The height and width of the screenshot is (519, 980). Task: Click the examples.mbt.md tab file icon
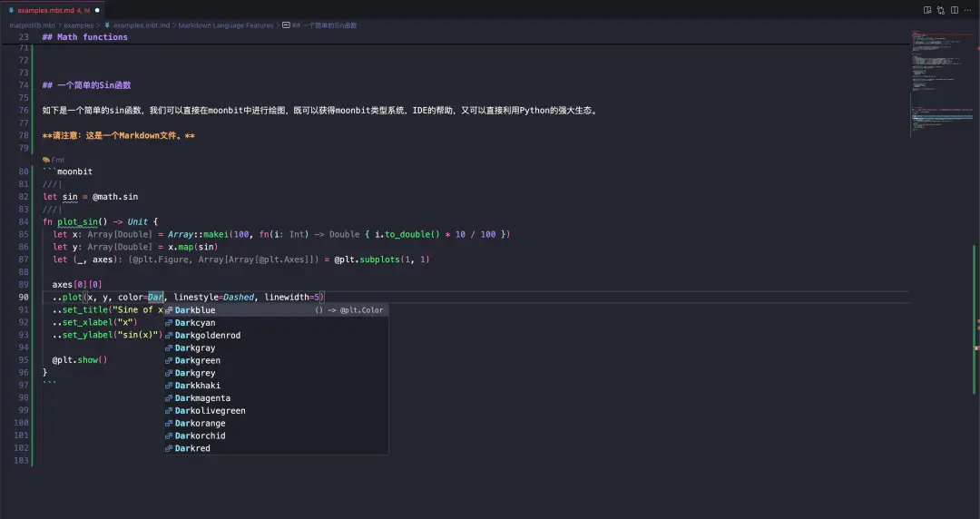click(11, 10)
